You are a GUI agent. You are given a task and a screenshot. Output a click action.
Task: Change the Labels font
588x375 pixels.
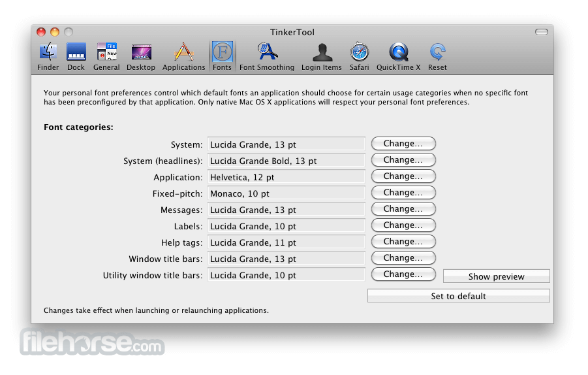(403, 225)
